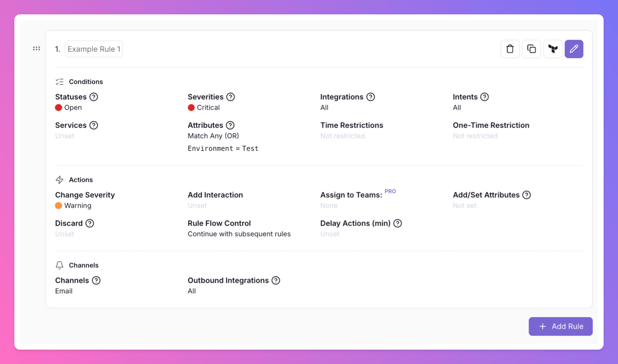Click the PRO badge near Assign to Teams
618x364 pixels.
click(390, 191)
